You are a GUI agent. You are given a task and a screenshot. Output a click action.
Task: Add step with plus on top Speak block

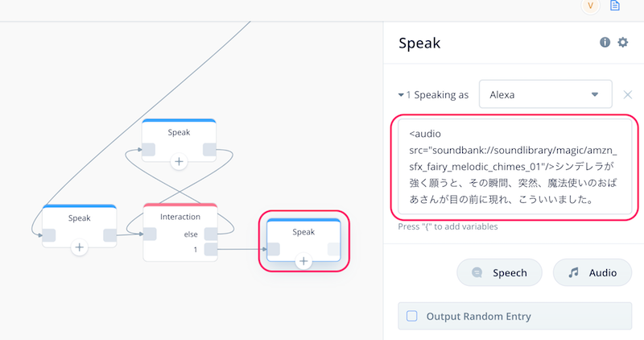point(179,162)
